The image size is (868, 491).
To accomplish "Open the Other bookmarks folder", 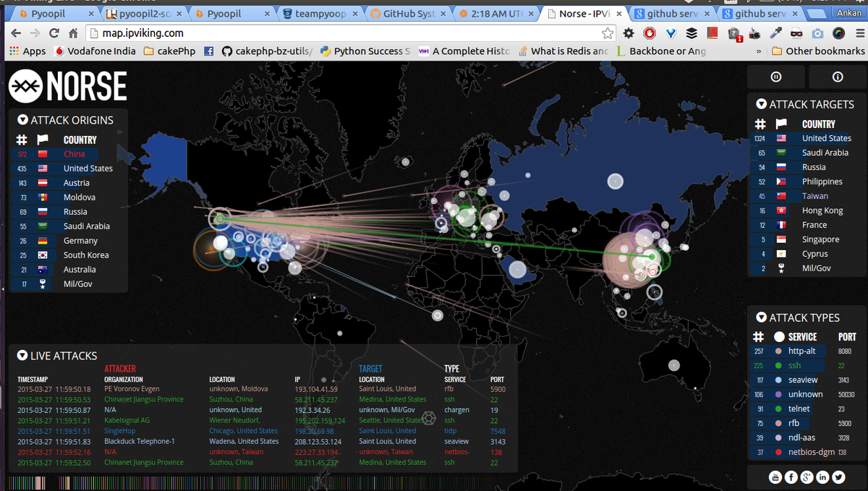I will tap(818, 51).
